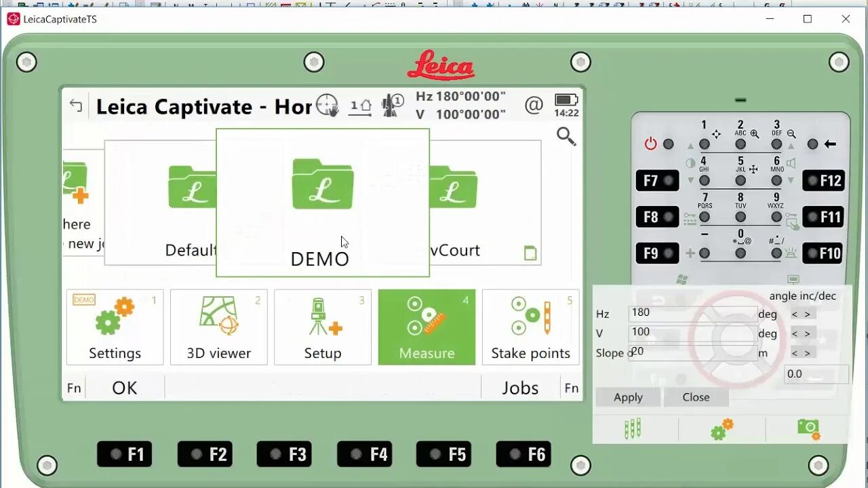868x488 pixels.
Task: Click the Hz angle input field
Action: (692, 313)
